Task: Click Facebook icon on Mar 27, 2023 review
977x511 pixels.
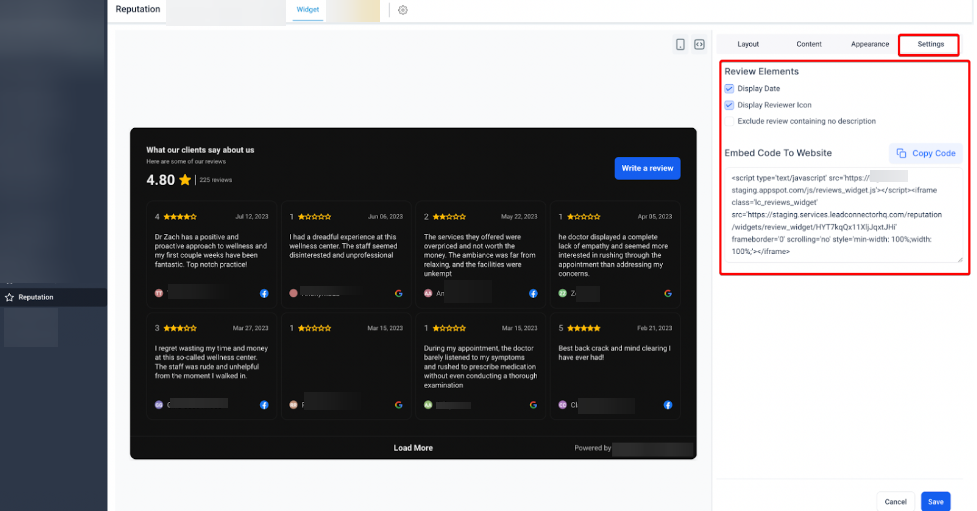Action: [x=264, y=405]
